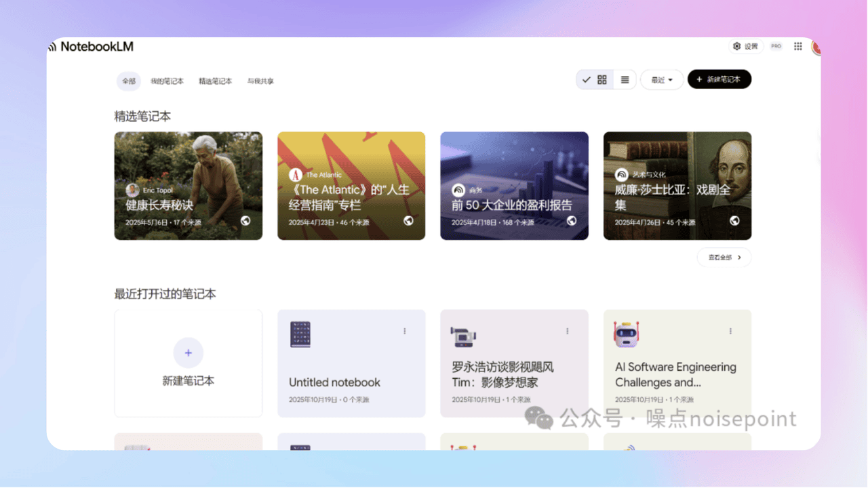Open the 威廉·莎士比亚 戏剧全集 featured card

[677, 186]
